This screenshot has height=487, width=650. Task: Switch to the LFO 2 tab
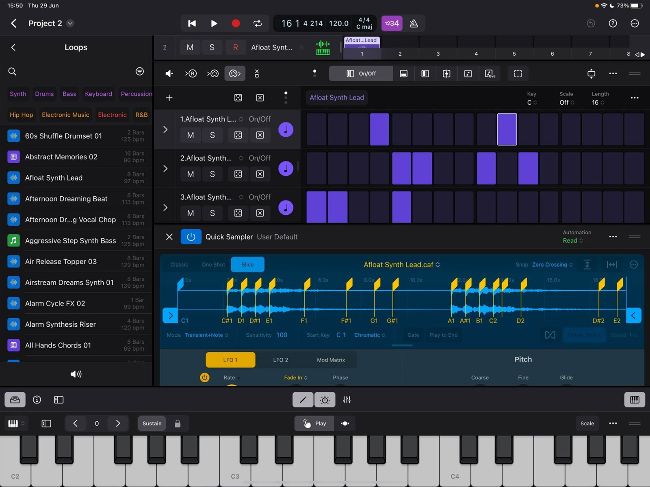tap(281, 360)
